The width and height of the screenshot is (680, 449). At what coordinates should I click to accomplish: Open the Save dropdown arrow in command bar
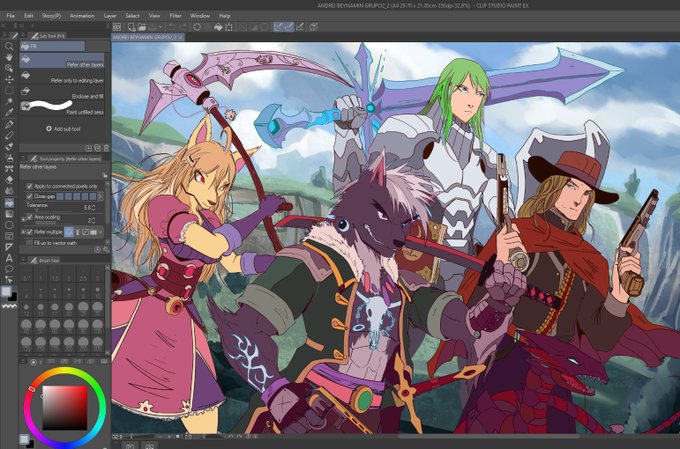coord(161,27)
